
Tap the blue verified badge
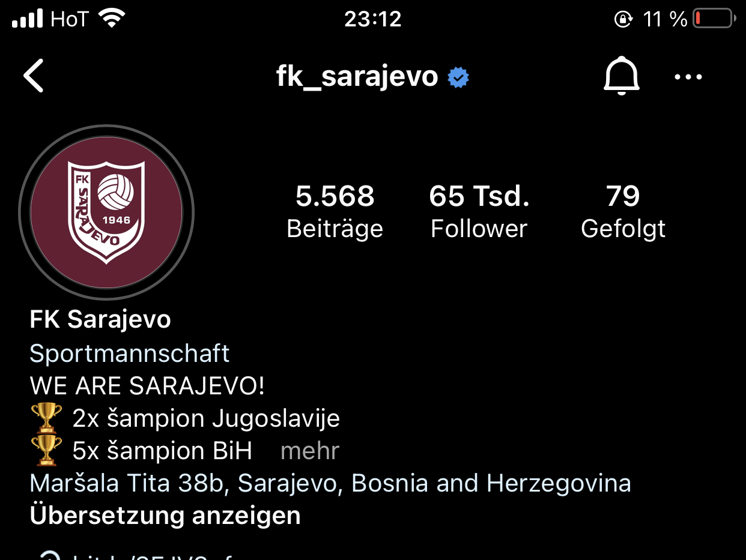click(458, 77)
